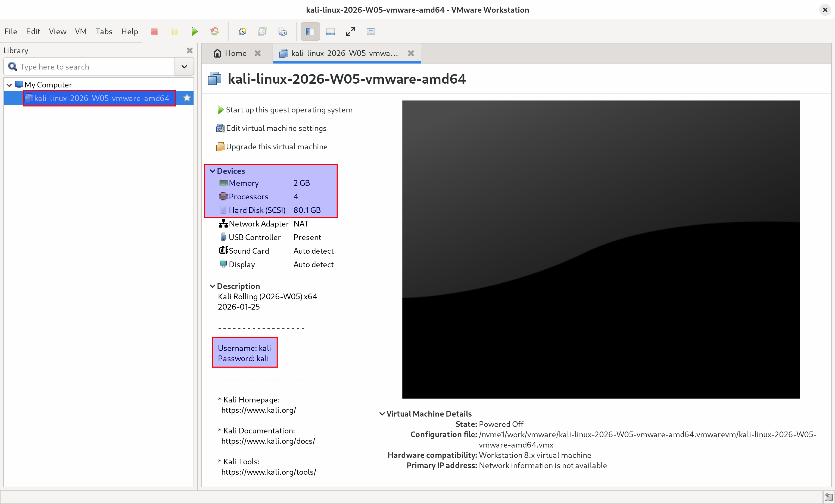The height and width of the screenshot is (504, 835).
Task: Toggle the library sidebar view icon
Action: [x=310, y=31]
